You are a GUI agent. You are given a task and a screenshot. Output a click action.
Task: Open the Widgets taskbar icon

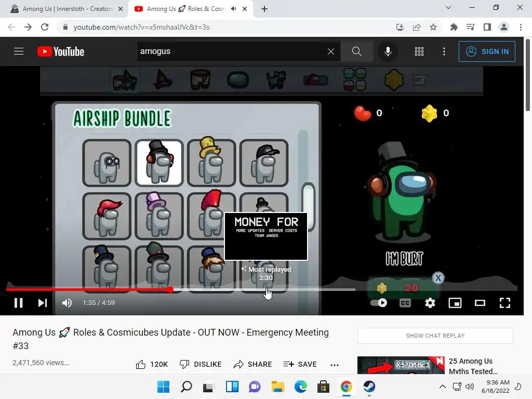click(x=232, y=387)
